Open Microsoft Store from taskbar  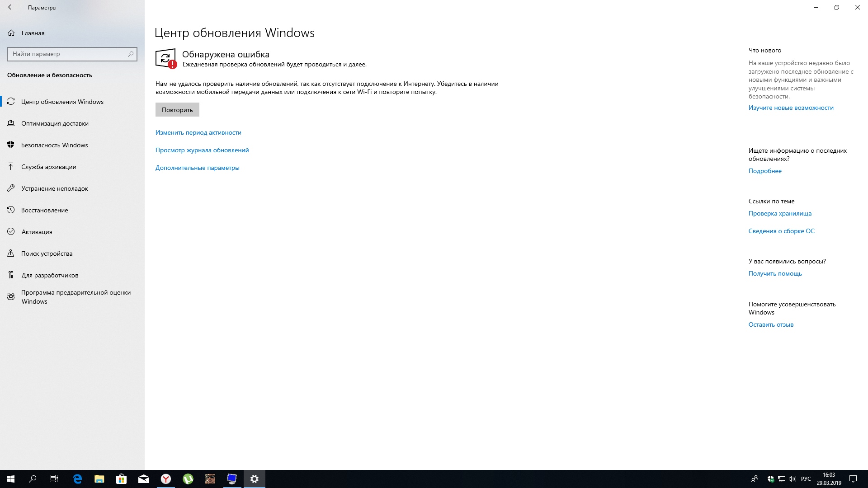click(x=122, y=479)
